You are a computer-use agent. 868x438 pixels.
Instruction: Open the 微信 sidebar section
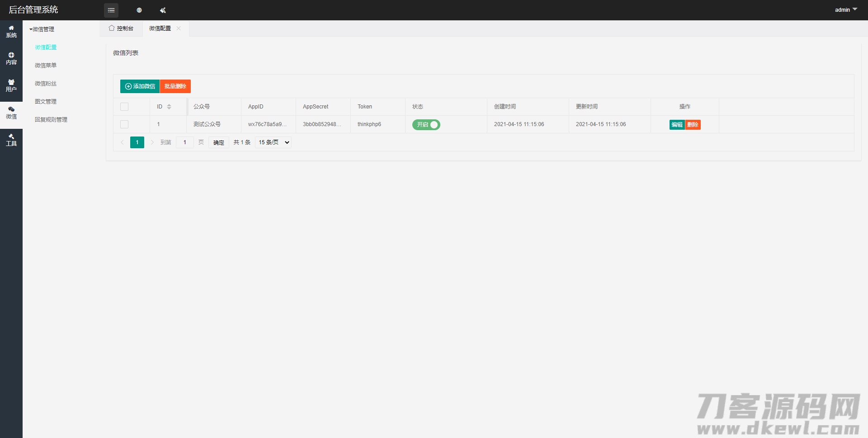(x=11, y=113)
